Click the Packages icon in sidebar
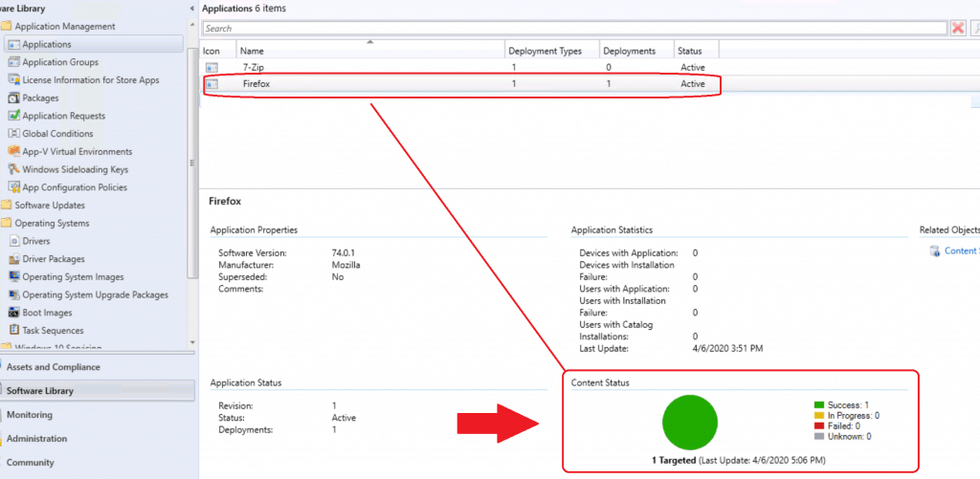The width and height of the screenshot is (980, 479). 13,98
